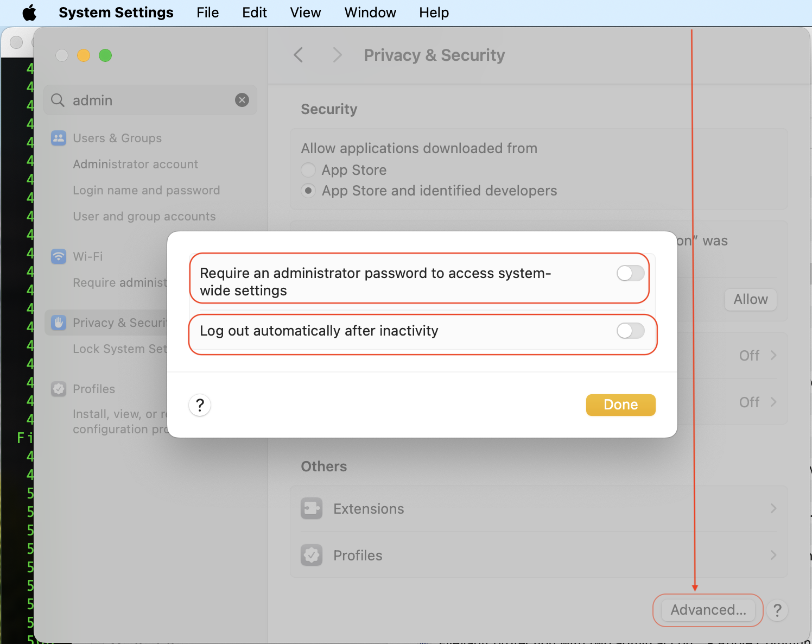Screen dimensions: 812x644
Task: Open the Profiles row chevron under Others
Action: [x=773, y=555]
